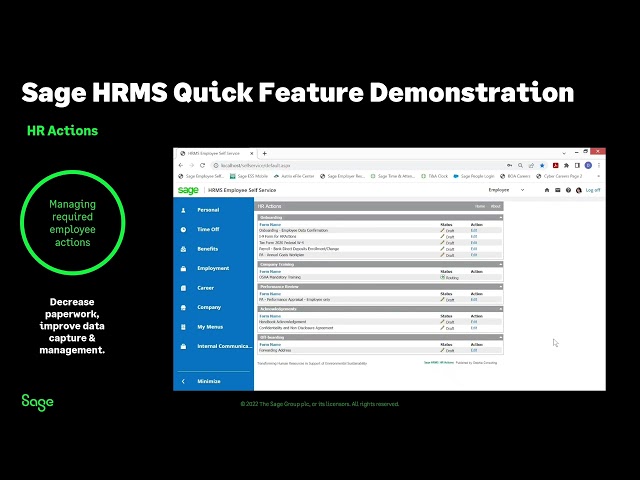640x480 pixels.
Task: Bookmark this page with star icon
Action: pos(542,165)
